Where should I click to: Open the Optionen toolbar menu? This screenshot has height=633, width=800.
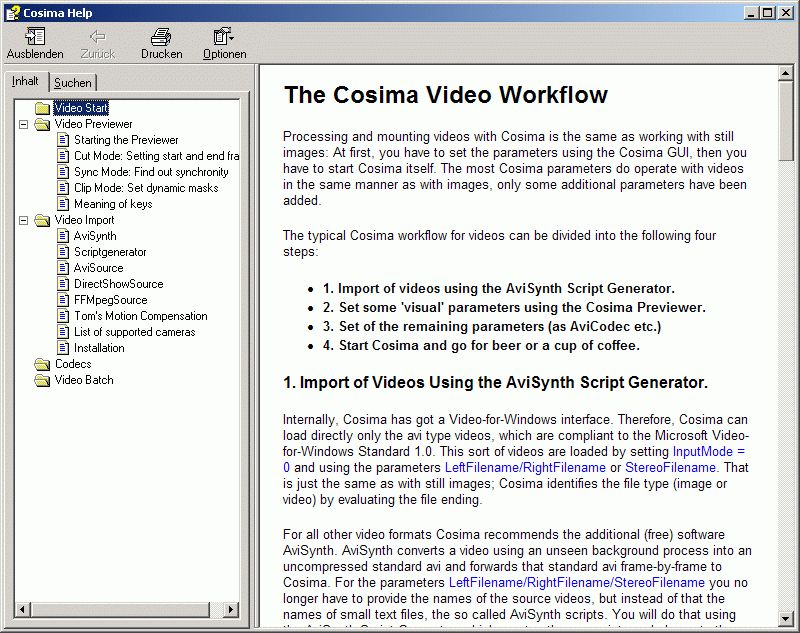click(223, 38)
